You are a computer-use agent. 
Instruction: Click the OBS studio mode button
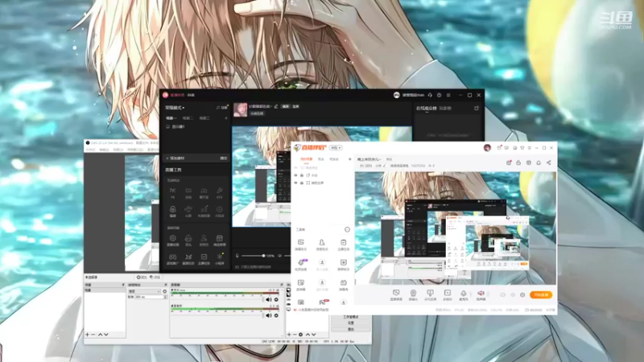click(x=351, y=317)
